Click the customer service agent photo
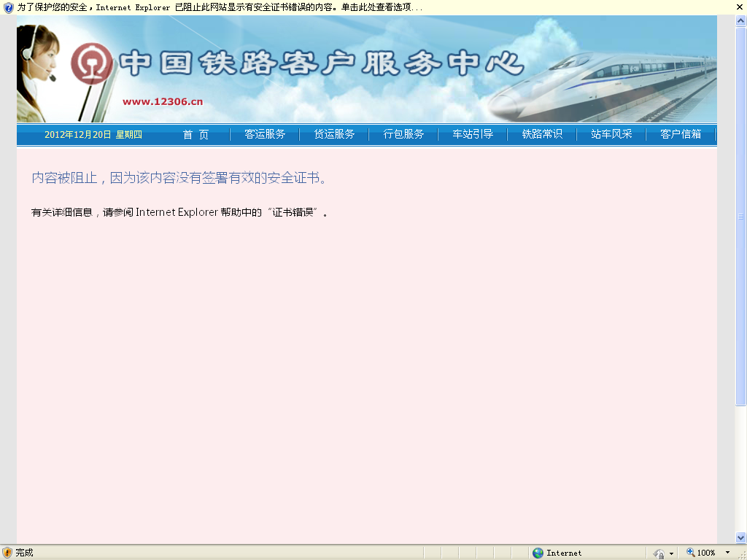 coord(38,73)
